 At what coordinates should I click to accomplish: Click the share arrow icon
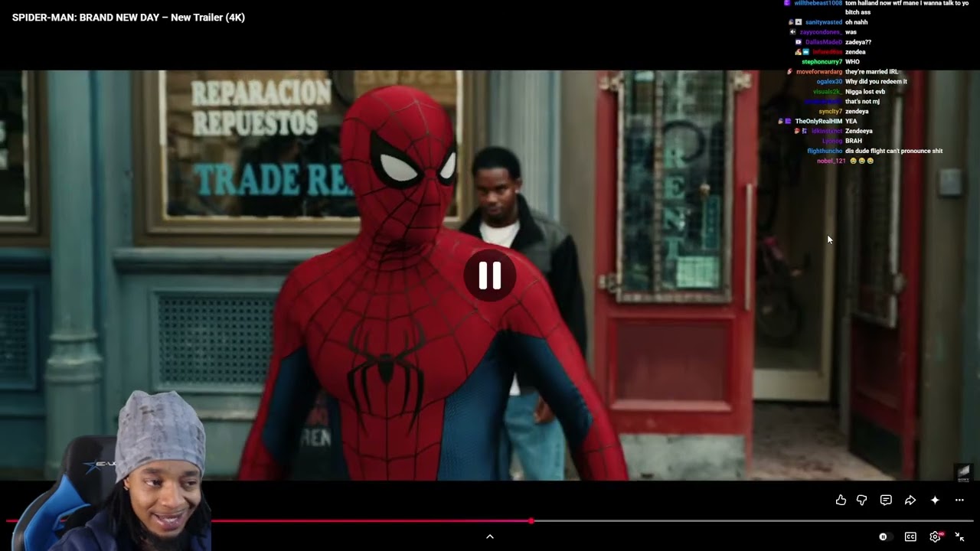[910, 500]
